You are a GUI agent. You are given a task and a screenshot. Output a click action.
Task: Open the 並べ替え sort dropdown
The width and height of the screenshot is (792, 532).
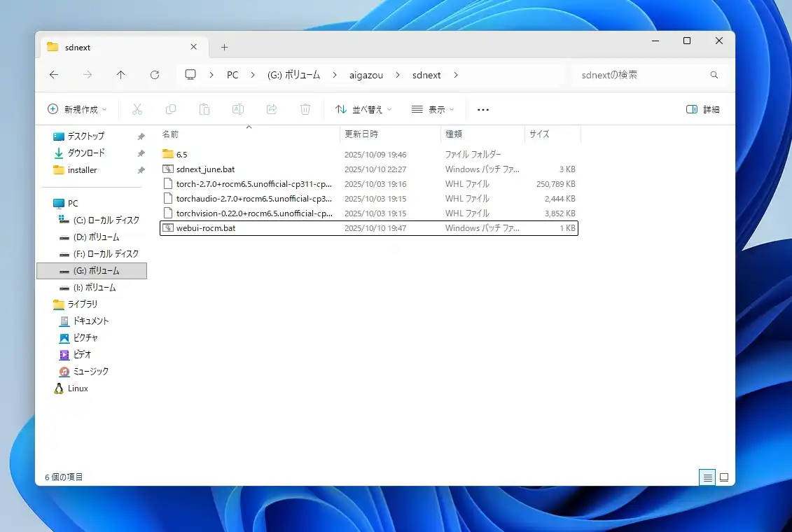tap(363, 109)
